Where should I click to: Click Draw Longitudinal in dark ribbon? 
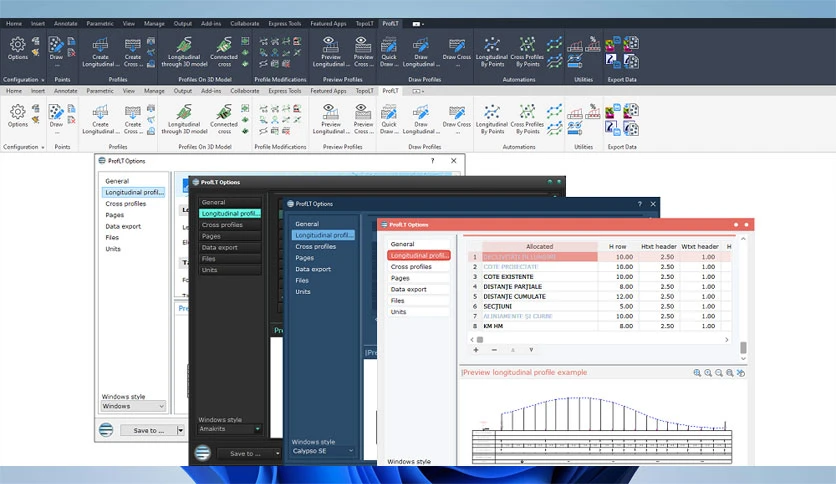(421, 52)
